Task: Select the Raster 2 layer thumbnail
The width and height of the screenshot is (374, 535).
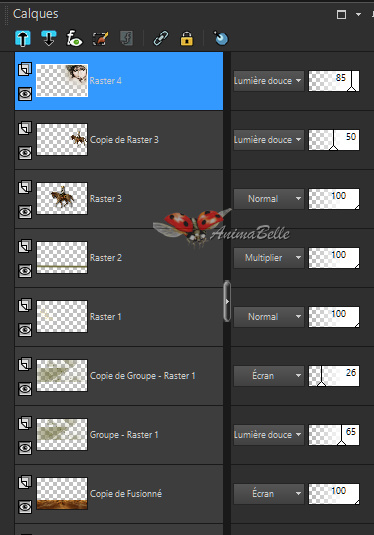Action: tap(62, 258)
